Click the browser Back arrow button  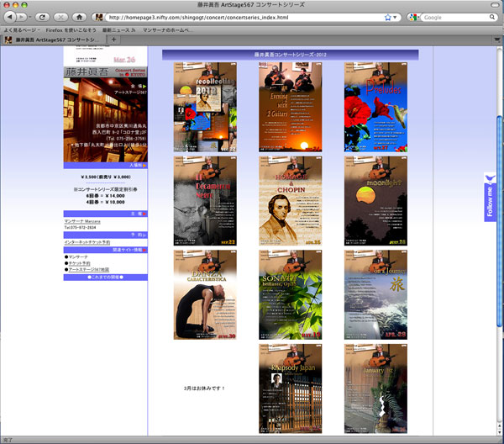pyautogui.click(x=9, y=17)
